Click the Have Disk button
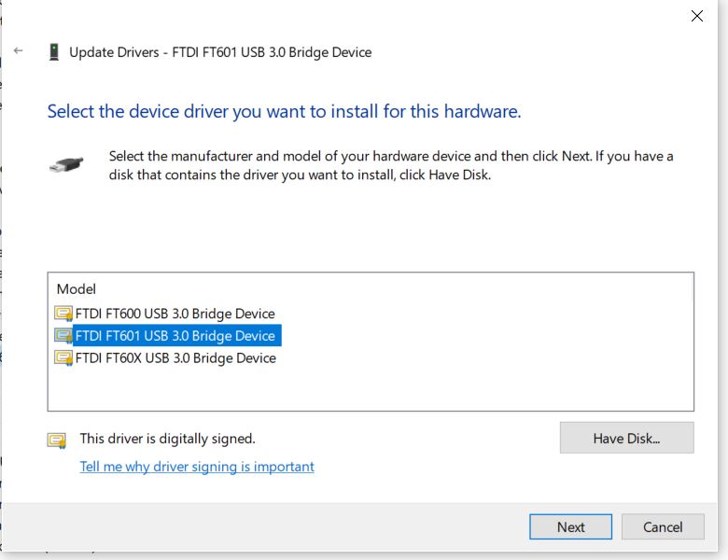The height and width of the screenshot is (560, 728). click(627, 438)
